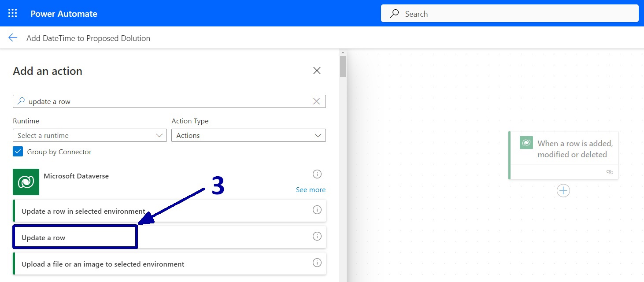Click the flow name Add DateTime to Proposed Dolution

click(x=88, y=38)
